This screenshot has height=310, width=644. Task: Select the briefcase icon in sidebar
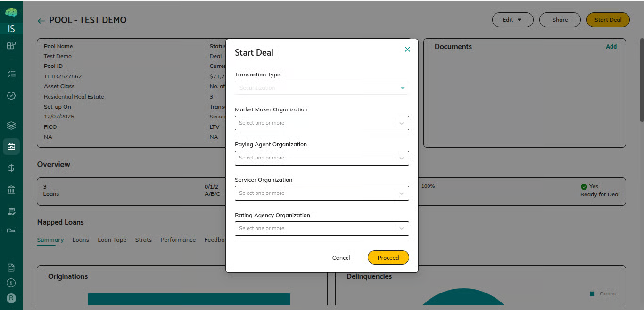tap(11, 147)
